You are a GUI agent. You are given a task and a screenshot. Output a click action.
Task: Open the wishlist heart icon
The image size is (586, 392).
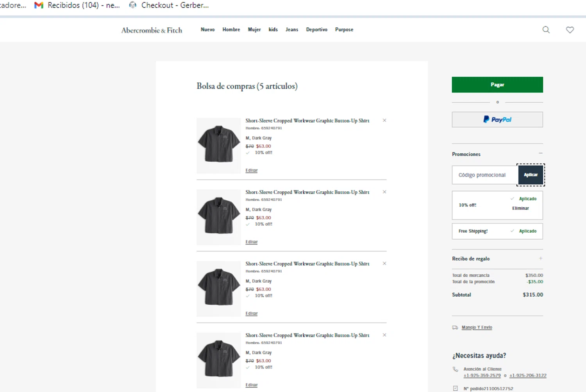pyautogui.click(x=570, y=30)
